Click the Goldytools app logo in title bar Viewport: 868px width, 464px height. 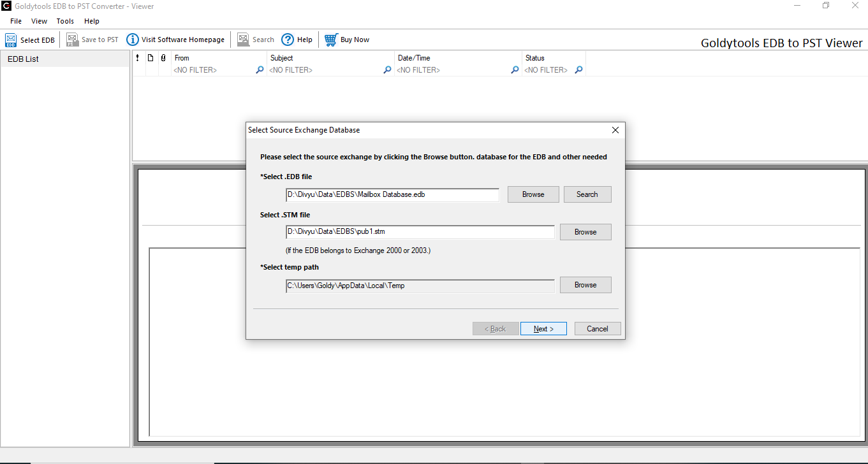pyautogui.click(x=6, y=6)
